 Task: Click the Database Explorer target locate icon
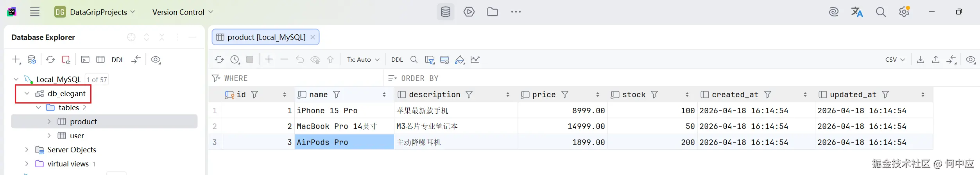coord(131,37)
